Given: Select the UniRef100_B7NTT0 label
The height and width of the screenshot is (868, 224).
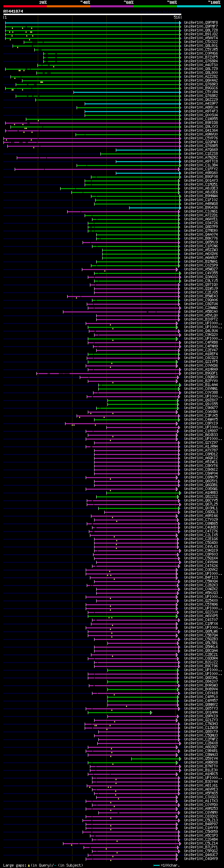Looking at the screenshot, I should coord(201,766).
